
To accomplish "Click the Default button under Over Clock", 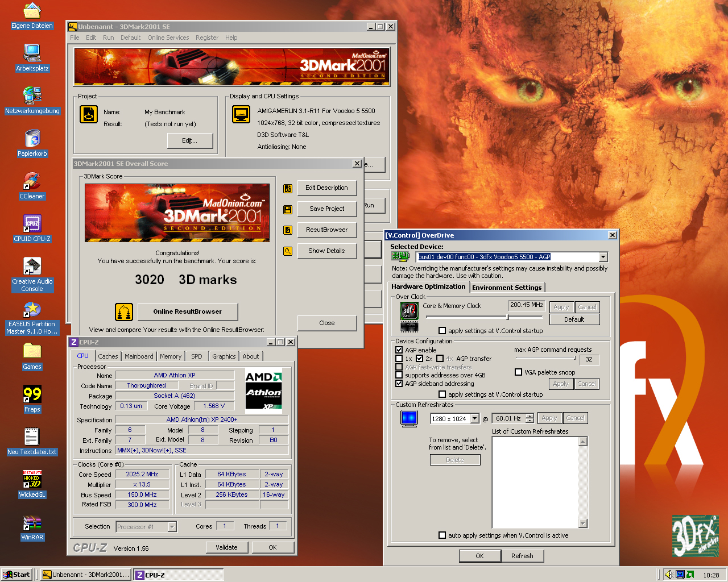I will tap(574, 319).
